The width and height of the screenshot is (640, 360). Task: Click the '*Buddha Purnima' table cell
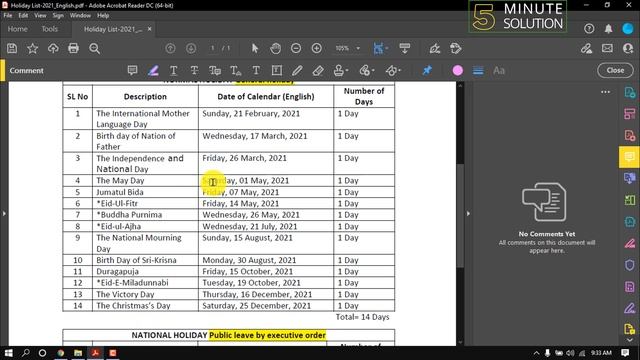pyautogui.click(x=145, y=215)
